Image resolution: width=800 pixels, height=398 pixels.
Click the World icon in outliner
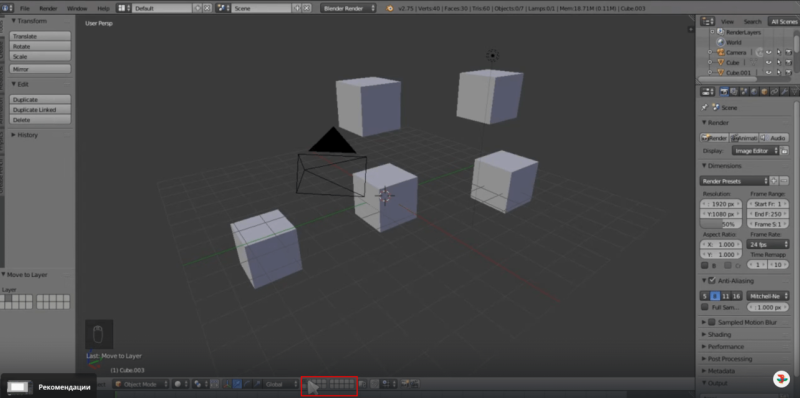tap(720, 42)
